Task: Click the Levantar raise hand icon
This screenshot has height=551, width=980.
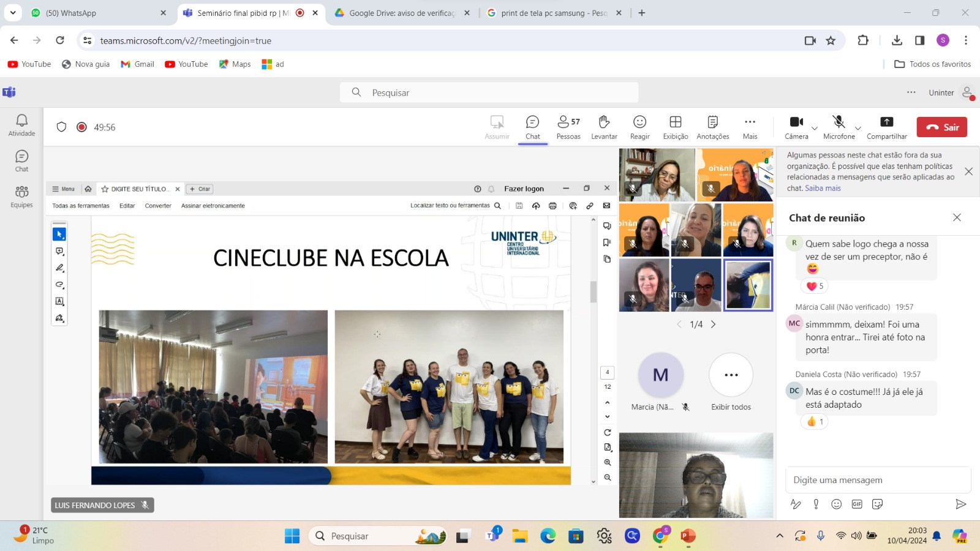Action: click(x=604, y=127)
